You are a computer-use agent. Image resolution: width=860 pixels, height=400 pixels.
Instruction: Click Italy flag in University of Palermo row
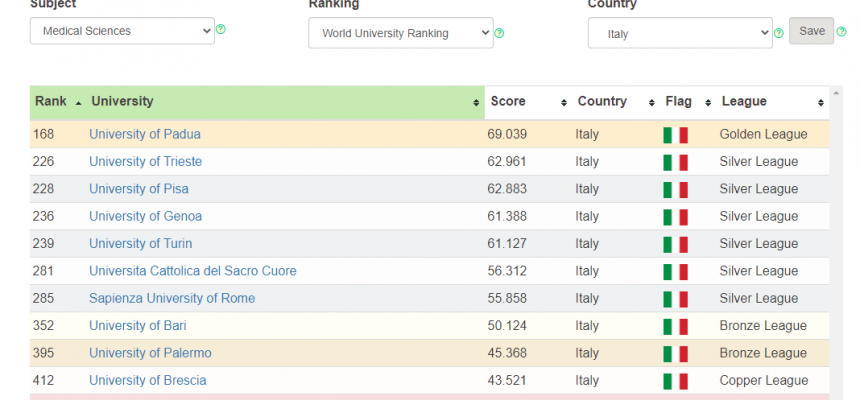click(675, 354)
